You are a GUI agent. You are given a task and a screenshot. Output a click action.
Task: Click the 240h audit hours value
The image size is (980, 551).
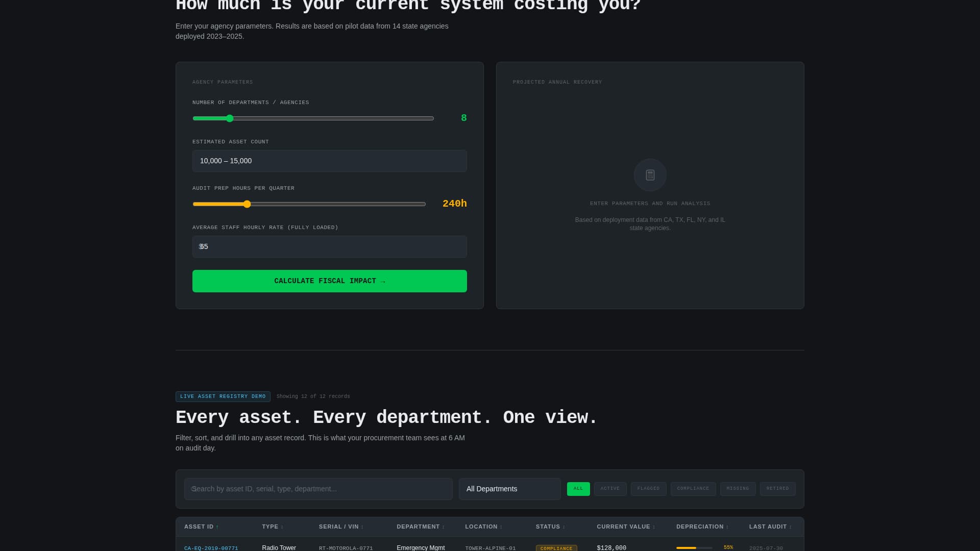pos(455,204)
